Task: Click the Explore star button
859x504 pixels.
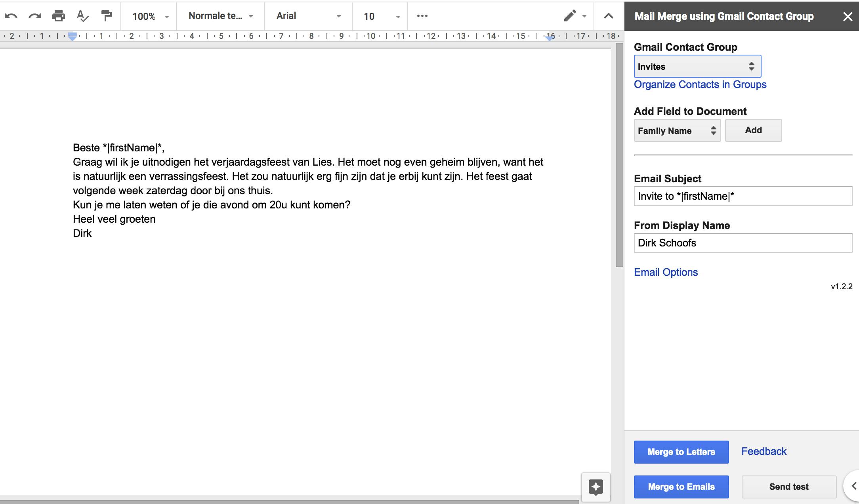Action: coord(596,487)
